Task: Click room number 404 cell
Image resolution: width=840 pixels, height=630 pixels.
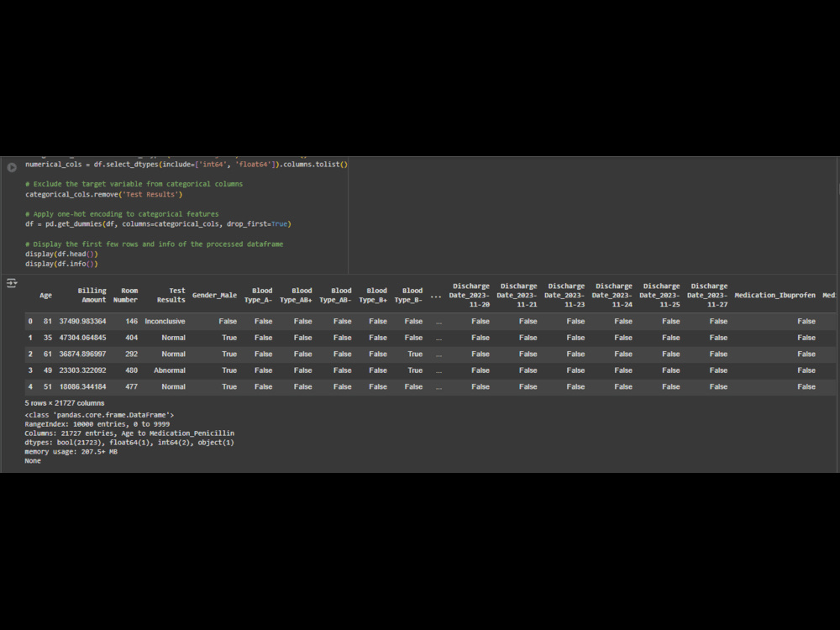Action: [132, 338]
